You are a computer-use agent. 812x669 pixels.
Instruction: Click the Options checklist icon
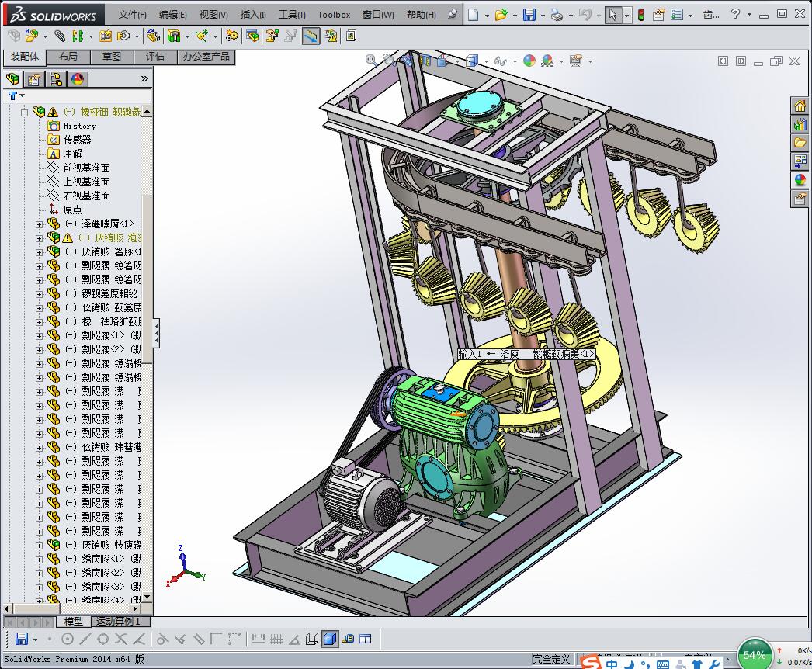click(677, 15)
